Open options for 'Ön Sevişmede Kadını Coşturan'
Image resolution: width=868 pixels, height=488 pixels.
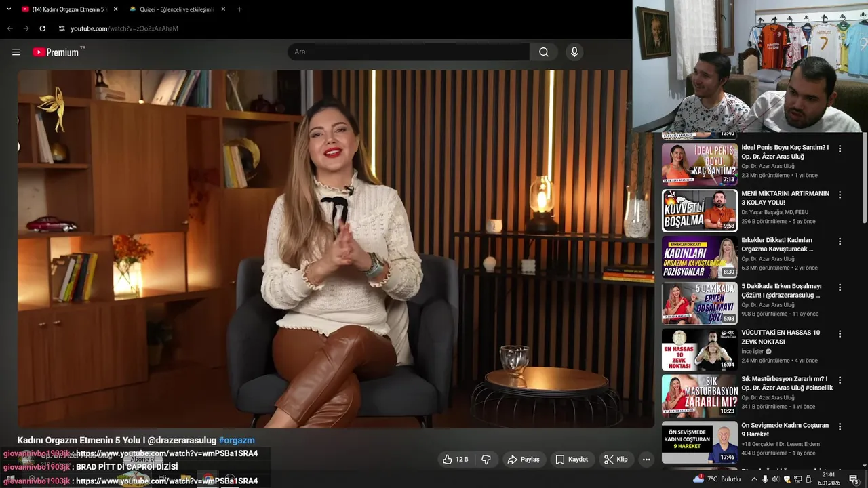click(x=840, y=427)
